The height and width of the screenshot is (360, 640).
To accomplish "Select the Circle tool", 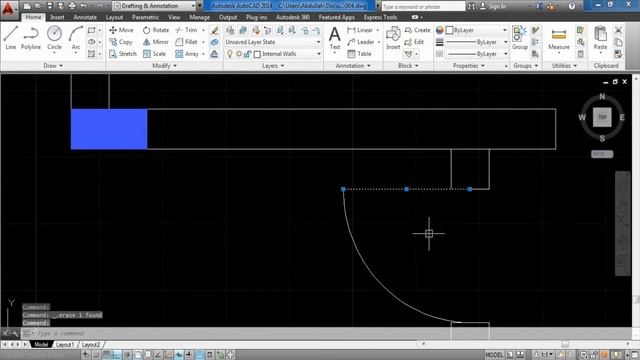I will pos(54,38).
